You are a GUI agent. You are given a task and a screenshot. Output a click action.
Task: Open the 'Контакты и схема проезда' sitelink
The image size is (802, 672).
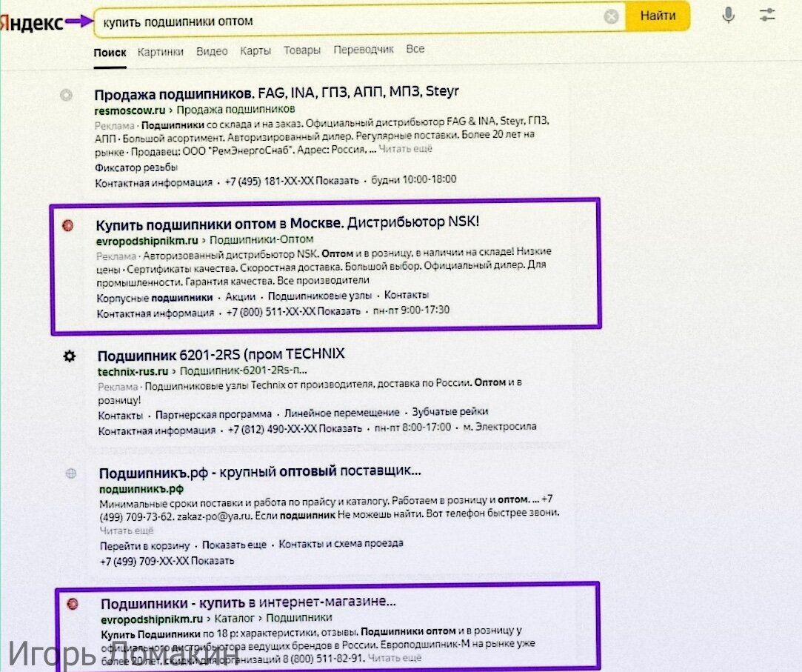pyautogui.click(x=341, y=544)
